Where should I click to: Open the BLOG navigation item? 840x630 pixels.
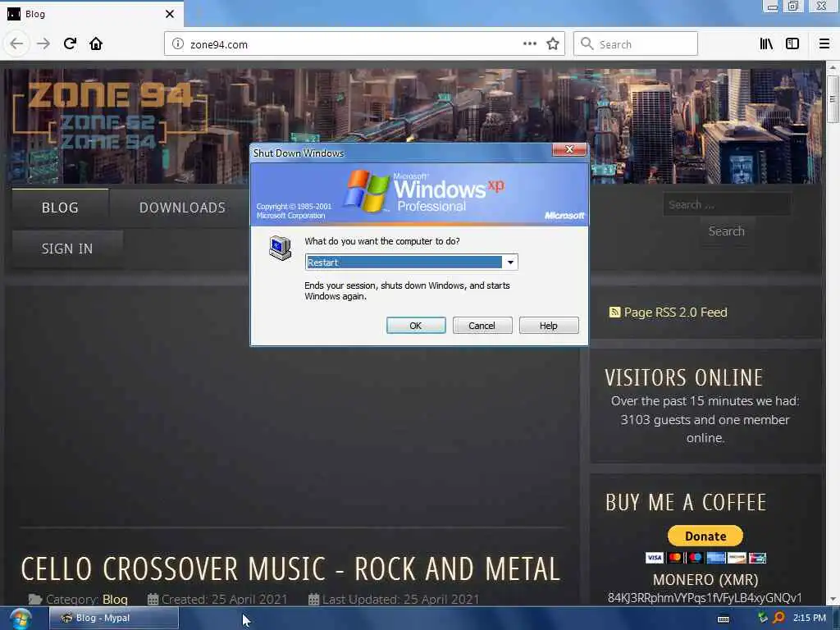[x=60, y=208]
